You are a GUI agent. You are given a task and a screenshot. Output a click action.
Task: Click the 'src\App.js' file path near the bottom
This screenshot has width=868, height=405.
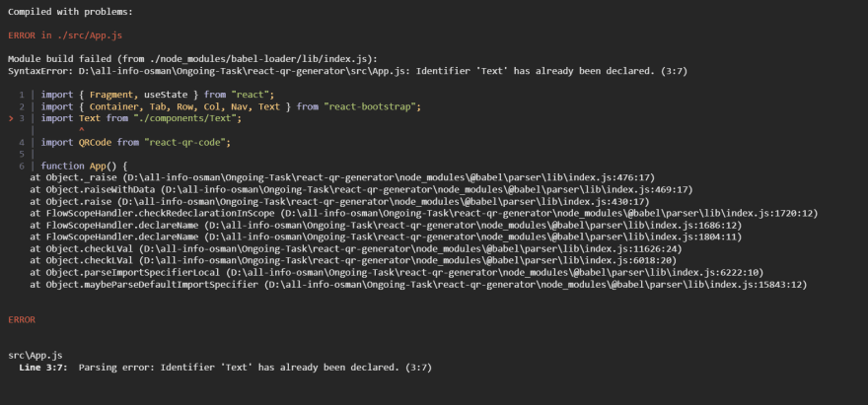35,355
